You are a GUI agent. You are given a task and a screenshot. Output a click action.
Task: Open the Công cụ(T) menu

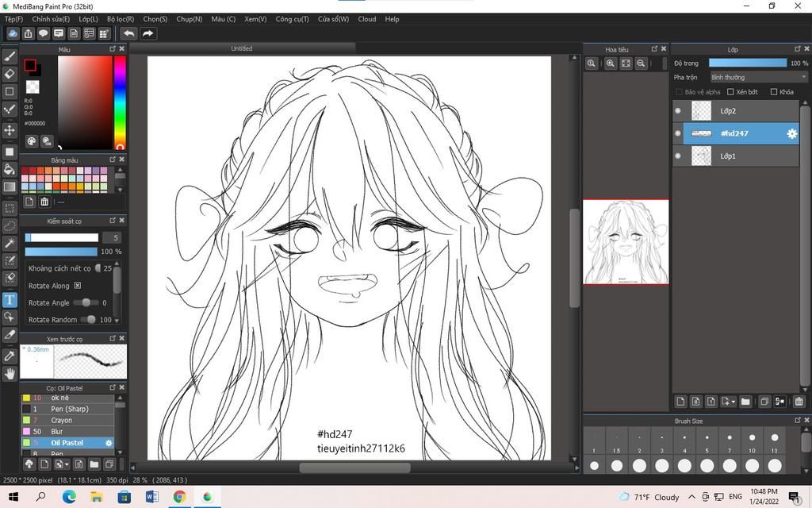point(292,19)
